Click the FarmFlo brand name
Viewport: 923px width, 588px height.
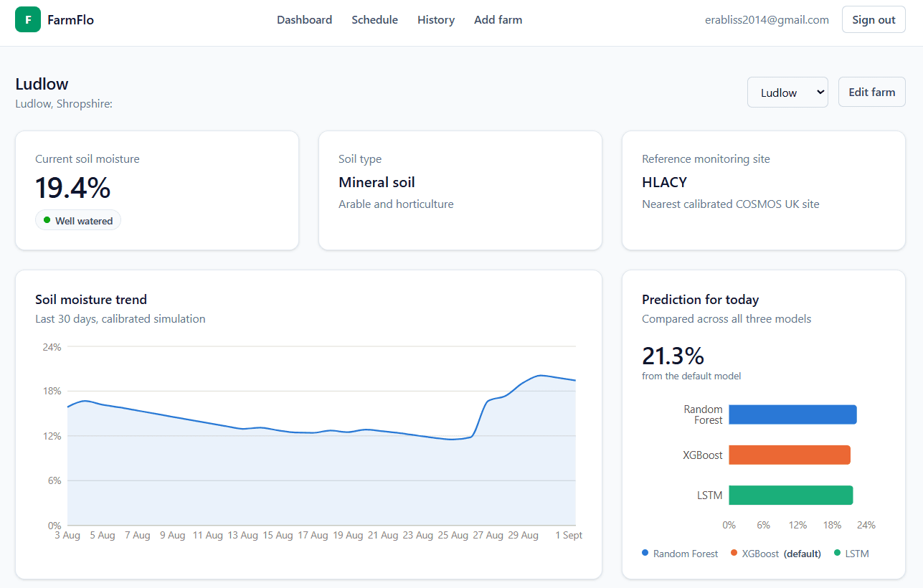click(70, 20)
